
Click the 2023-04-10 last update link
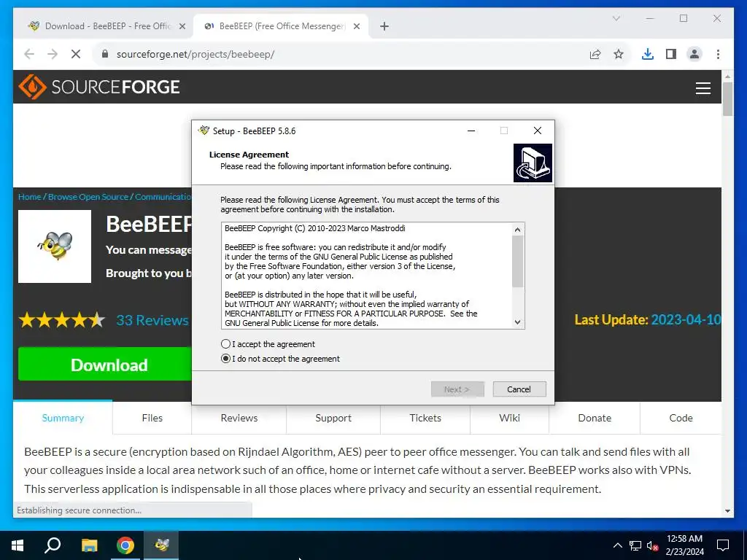pos(686,319)
